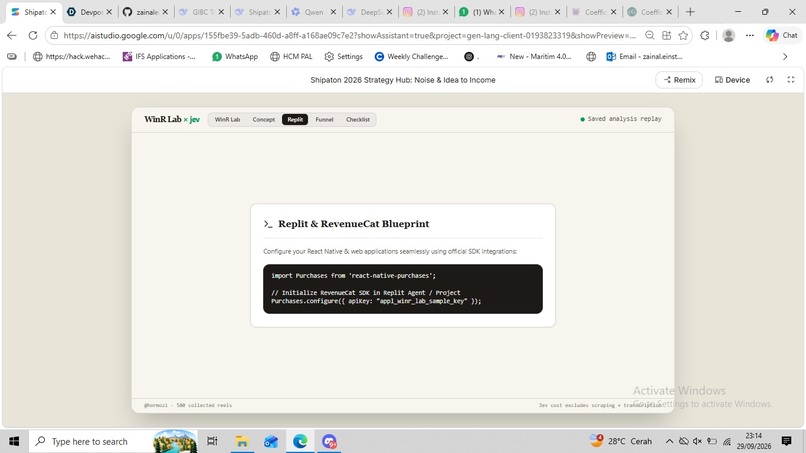Close the Qwen browser tab
This screenshot has width=806, height=453.
click(333, 12)
